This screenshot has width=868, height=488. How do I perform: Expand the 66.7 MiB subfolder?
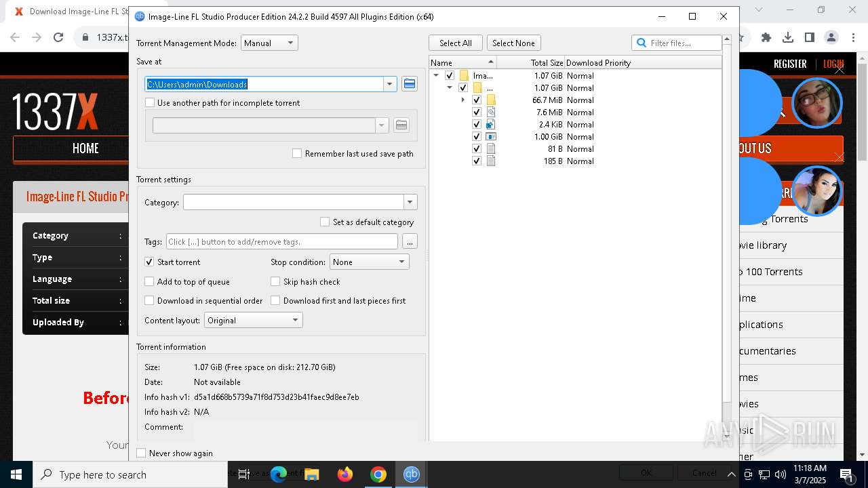(463, 100)
